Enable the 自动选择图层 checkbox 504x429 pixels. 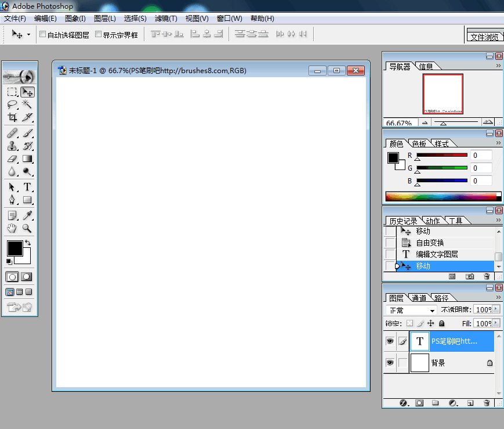pos(42,35)
